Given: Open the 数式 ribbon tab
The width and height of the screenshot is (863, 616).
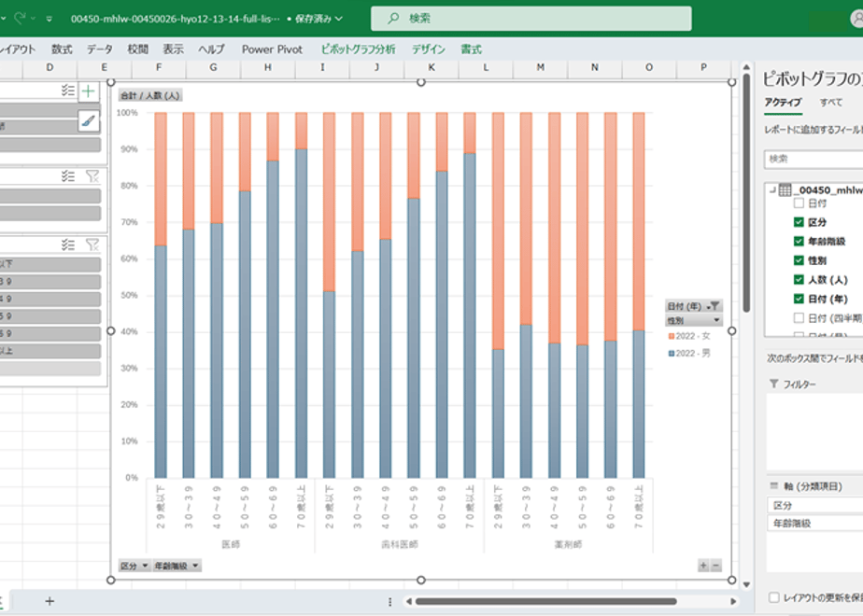Looking at the screenshot, I should click(x=62, y=49).
